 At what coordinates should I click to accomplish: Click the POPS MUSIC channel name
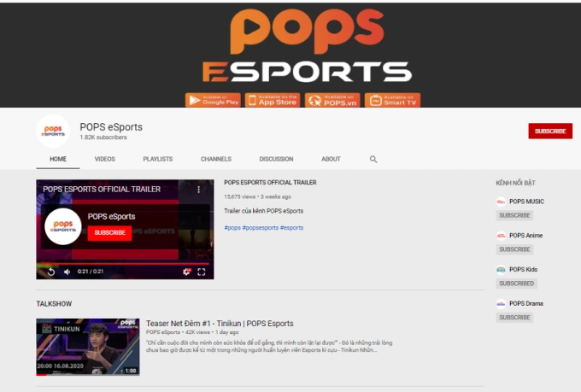point(526,202)
